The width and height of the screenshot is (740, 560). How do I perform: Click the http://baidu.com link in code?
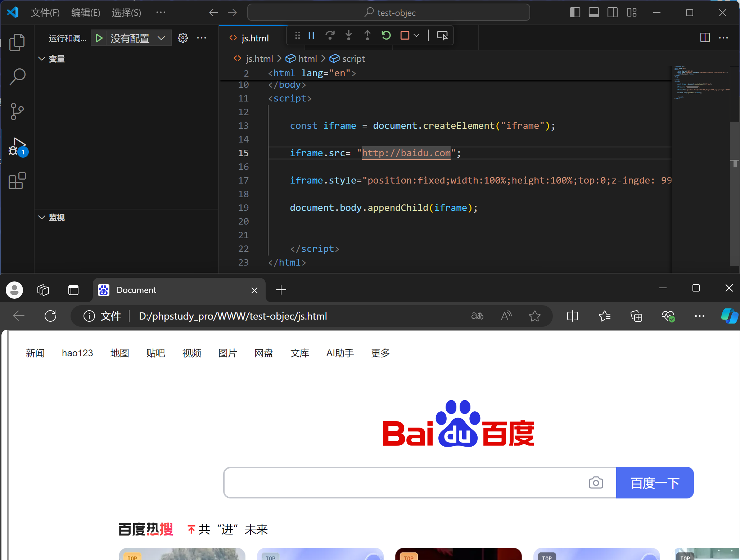tap(406, 153)
